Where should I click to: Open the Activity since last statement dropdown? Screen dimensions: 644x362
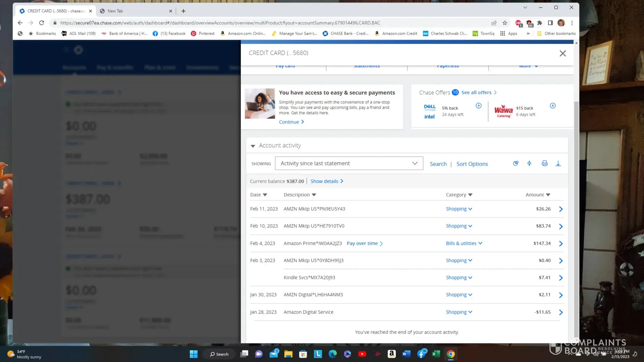point(349,163)
